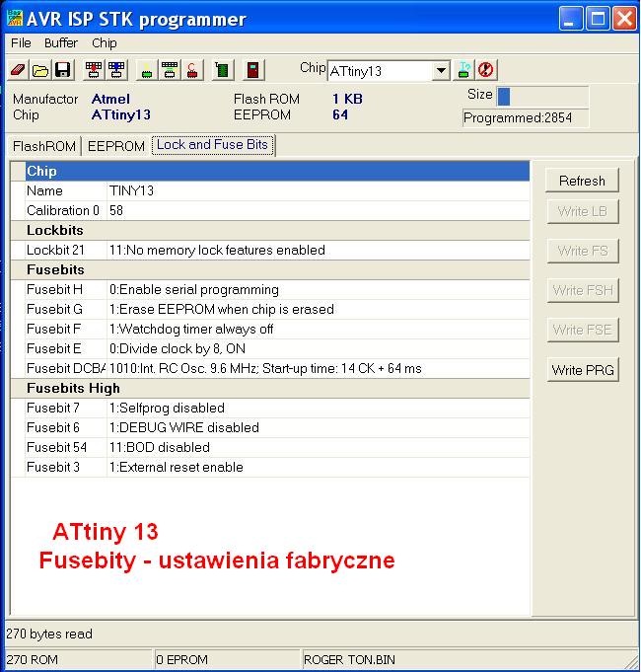Click the red-arrow write buffer to chip icon
641x672 pixels.
pyautogui.click(x=94, y=69)
